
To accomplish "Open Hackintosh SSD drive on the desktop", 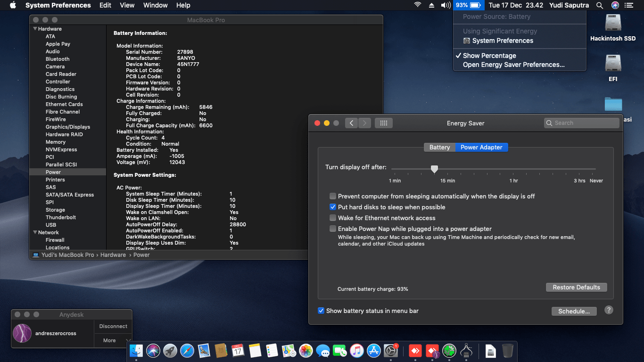I will coord(613,24).
